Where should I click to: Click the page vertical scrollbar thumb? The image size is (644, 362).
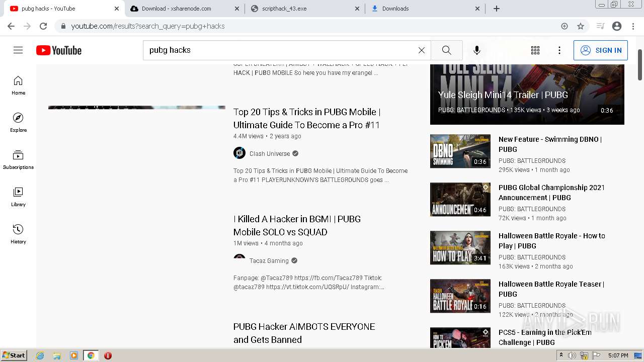coord(640,65)
